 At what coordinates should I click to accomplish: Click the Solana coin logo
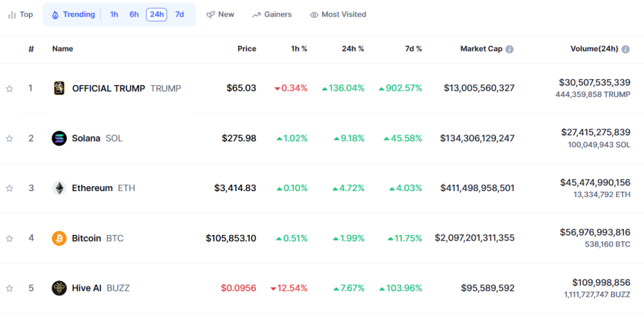[x=59, y=138]
